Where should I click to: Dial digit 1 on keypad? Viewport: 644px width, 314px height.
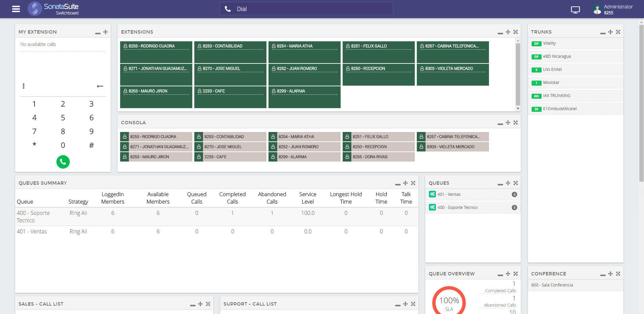(34, 104)
